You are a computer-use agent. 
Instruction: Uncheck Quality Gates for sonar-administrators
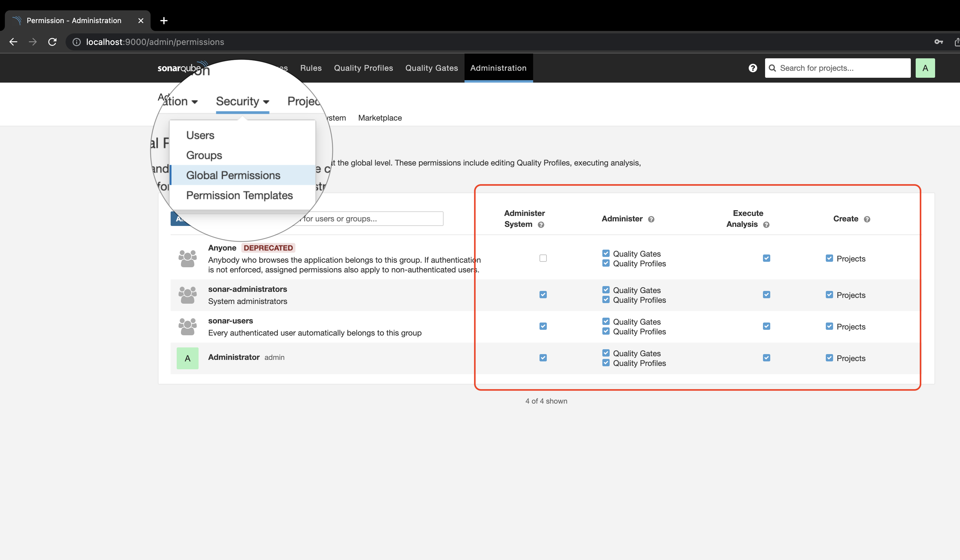[x=606, y=290]
